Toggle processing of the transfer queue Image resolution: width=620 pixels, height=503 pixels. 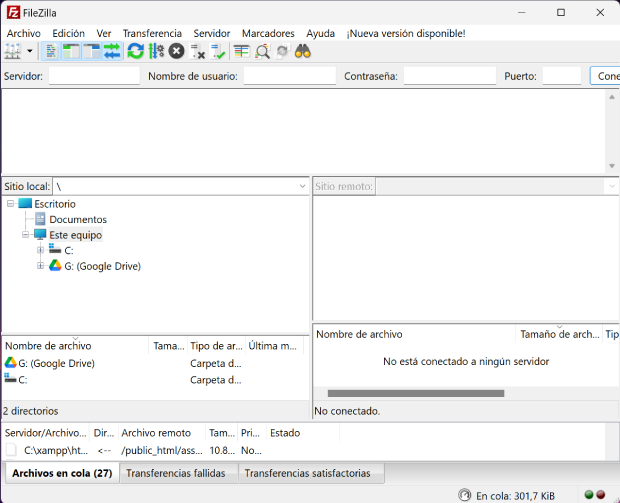coord(156,52)
